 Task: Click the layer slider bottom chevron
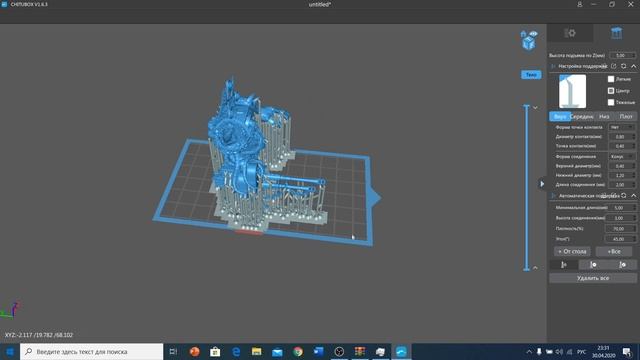(x=535, y=268)
